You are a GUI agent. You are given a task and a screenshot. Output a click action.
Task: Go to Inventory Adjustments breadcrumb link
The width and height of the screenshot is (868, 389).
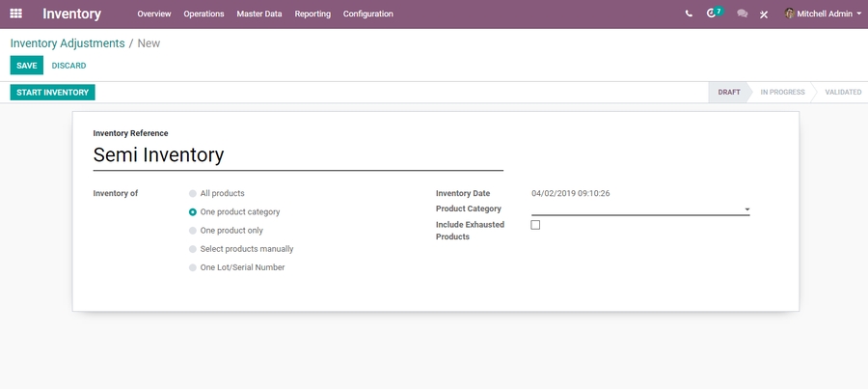pos(68,43)
